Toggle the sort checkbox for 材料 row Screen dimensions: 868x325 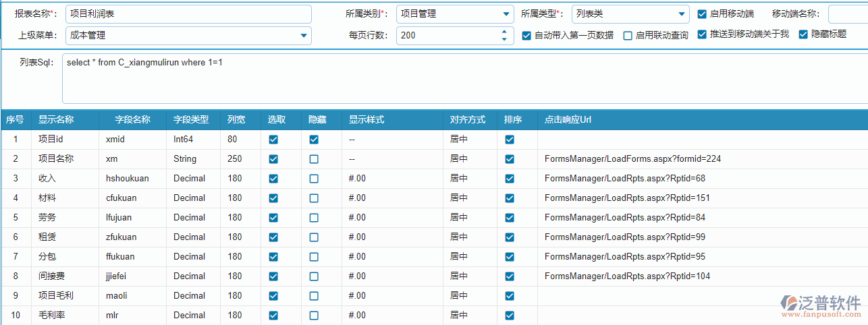(510, 198)
